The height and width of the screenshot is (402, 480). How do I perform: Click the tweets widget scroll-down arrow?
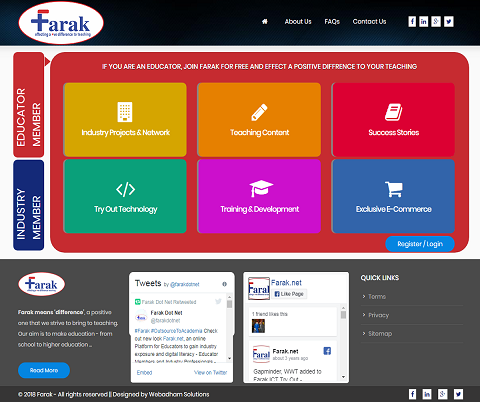[x=229, y=358]
